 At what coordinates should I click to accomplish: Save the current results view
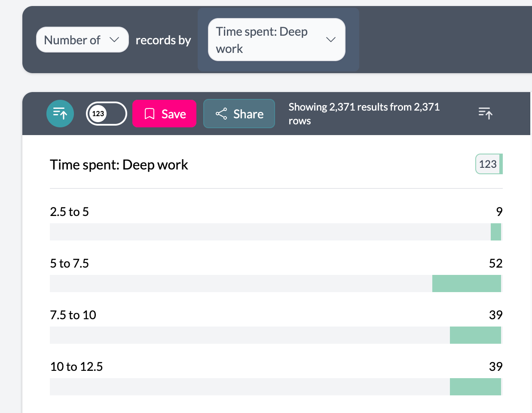click(165, 114)
